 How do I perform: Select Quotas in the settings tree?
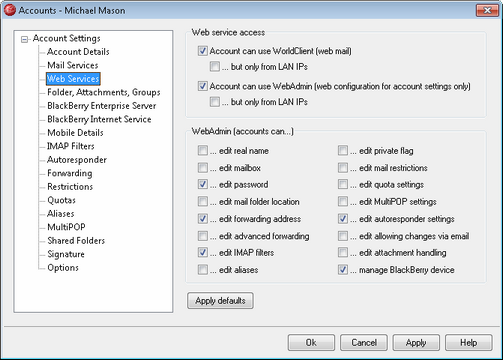61,200
